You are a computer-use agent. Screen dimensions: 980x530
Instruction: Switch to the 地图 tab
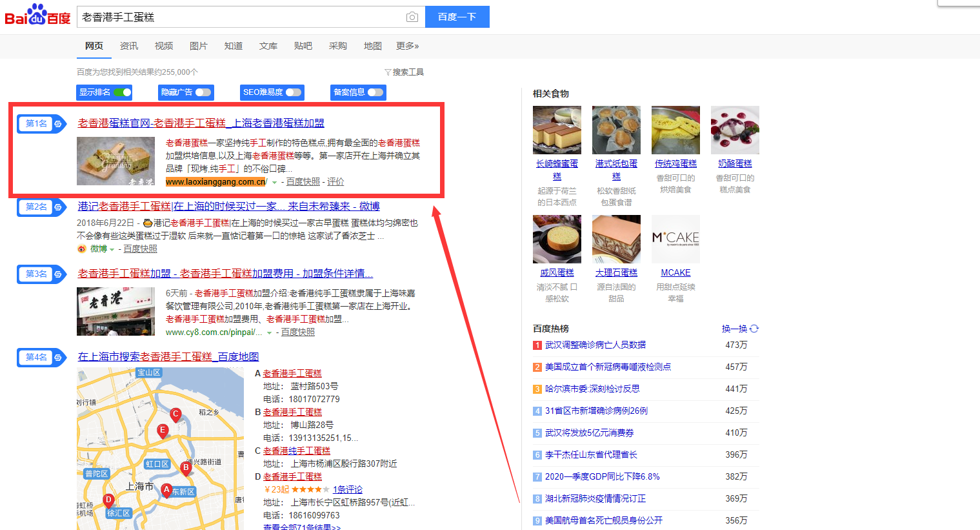(373, 46)
